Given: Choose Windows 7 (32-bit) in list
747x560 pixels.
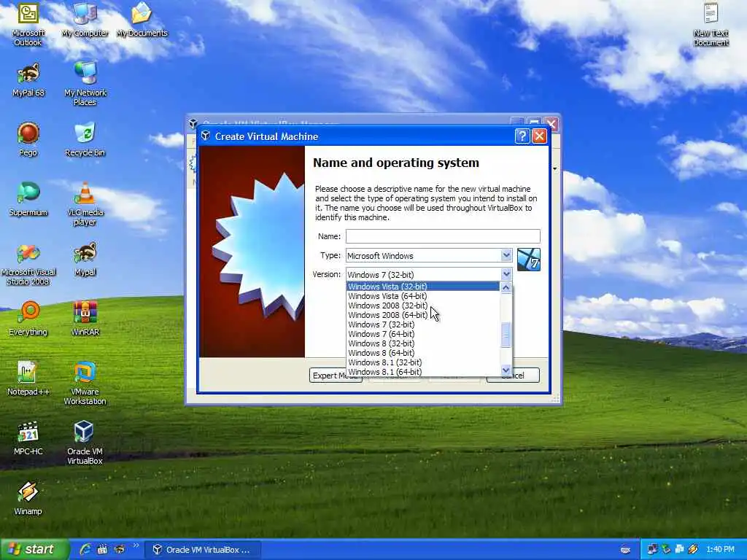Looking at the screenshot, I should coord(422,324).
